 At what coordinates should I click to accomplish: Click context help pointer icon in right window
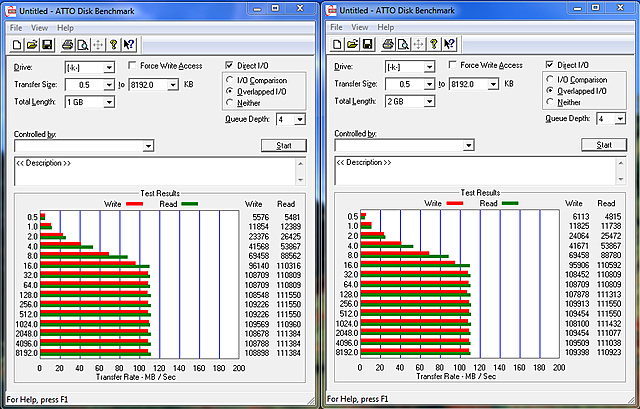[x=449, y=44]
